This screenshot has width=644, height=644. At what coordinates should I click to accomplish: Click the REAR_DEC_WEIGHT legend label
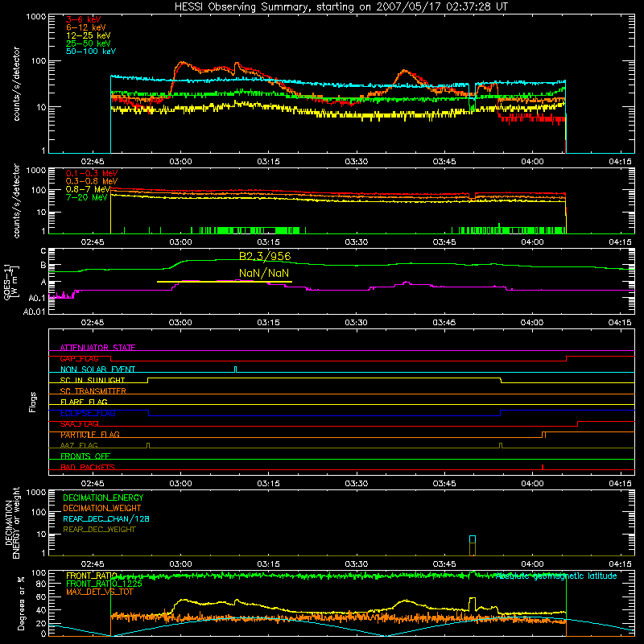[x=99, y=530]
